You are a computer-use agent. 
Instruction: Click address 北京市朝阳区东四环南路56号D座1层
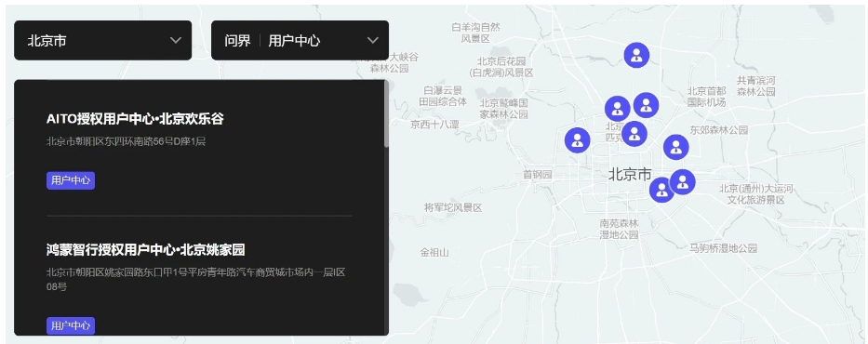127,141
